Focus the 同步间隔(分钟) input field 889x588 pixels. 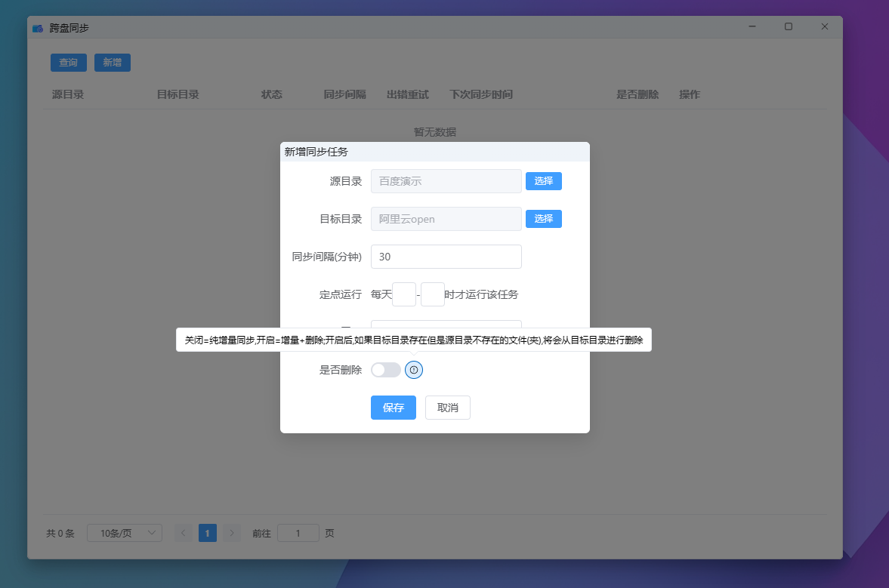[446, 257]
